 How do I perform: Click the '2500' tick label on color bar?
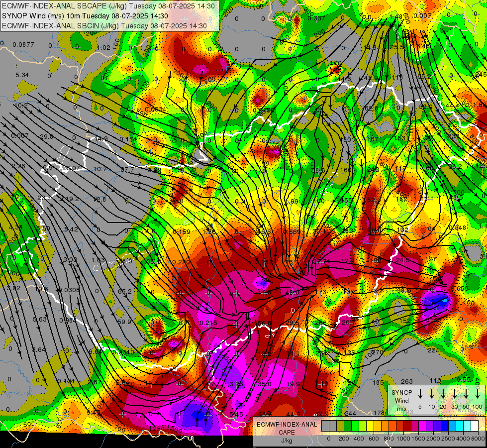point(448,439)
